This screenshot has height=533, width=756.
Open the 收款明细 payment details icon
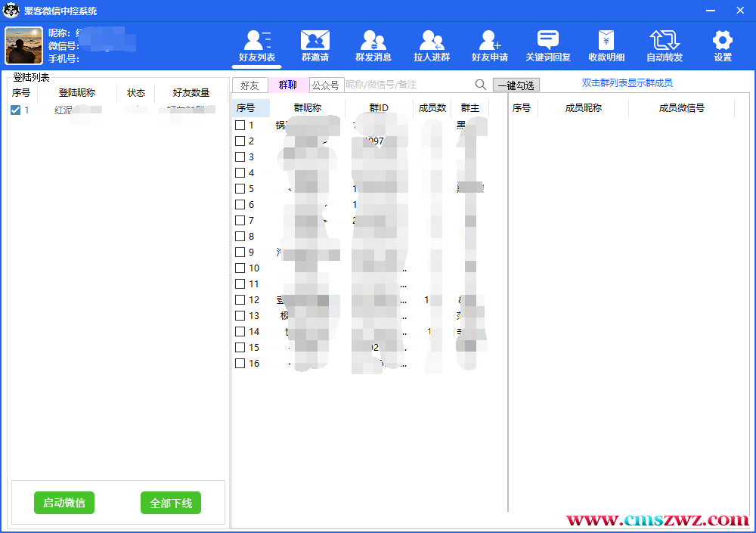(x=606, y=41)
